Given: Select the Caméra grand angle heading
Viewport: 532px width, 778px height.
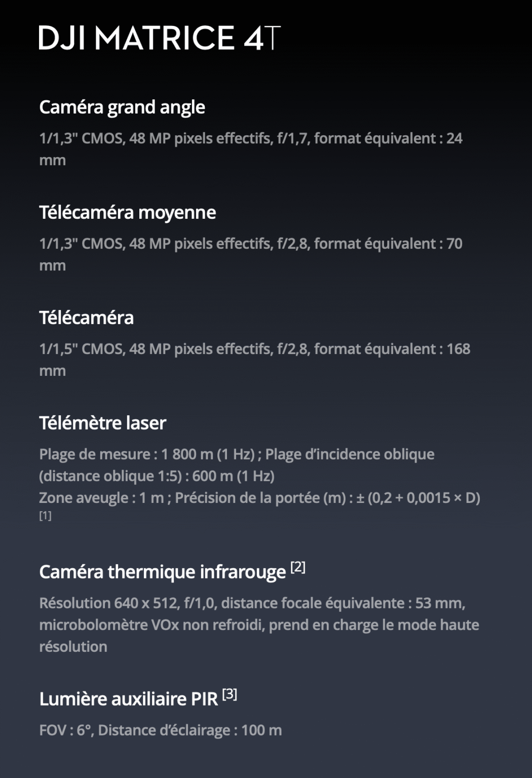Looking at the screenshot, I should (x=122, y=107).
